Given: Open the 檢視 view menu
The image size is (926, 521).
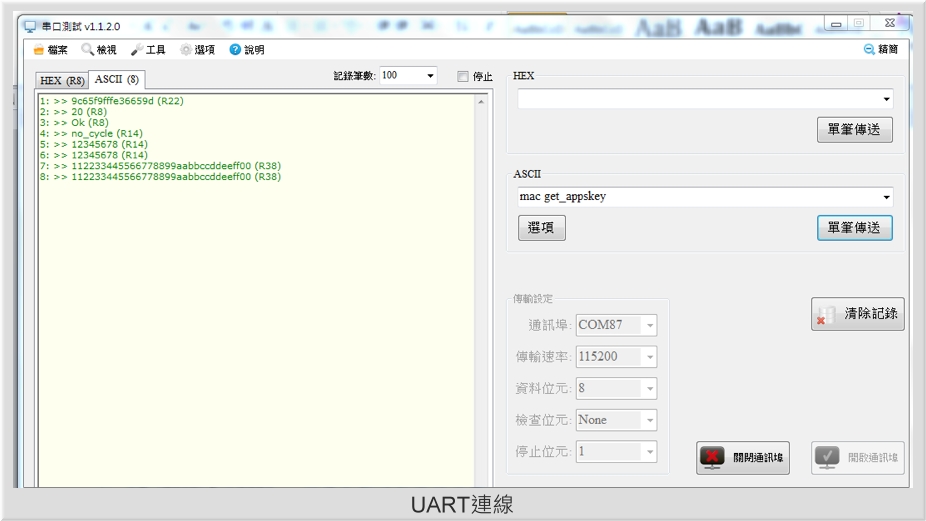Looking at the screenshot, I should pos(99,49).
